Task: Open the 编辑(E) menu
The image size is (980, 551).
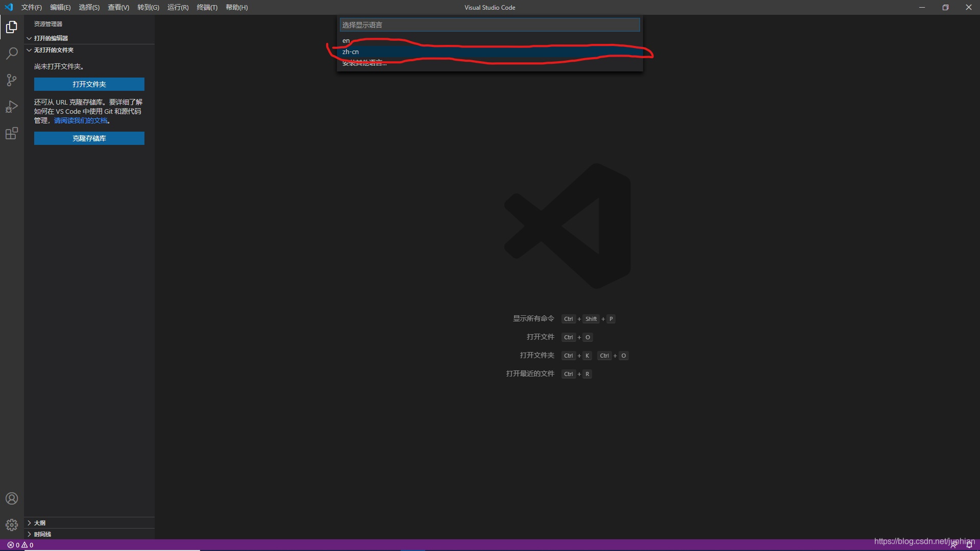Action: (x=60, y=7)
